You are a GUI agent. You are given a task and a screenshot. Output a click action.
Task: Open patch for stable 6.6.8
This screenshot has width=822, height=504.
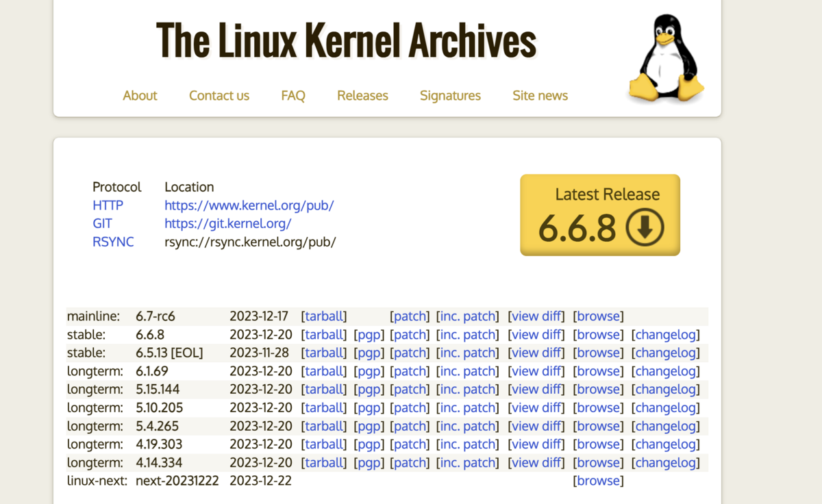[x=410, y=335]
